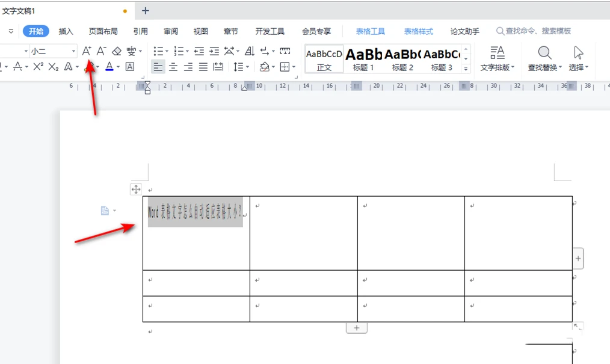The image size is (610, 364).
Task: Click the borders icon
Action: click(285, 67)
